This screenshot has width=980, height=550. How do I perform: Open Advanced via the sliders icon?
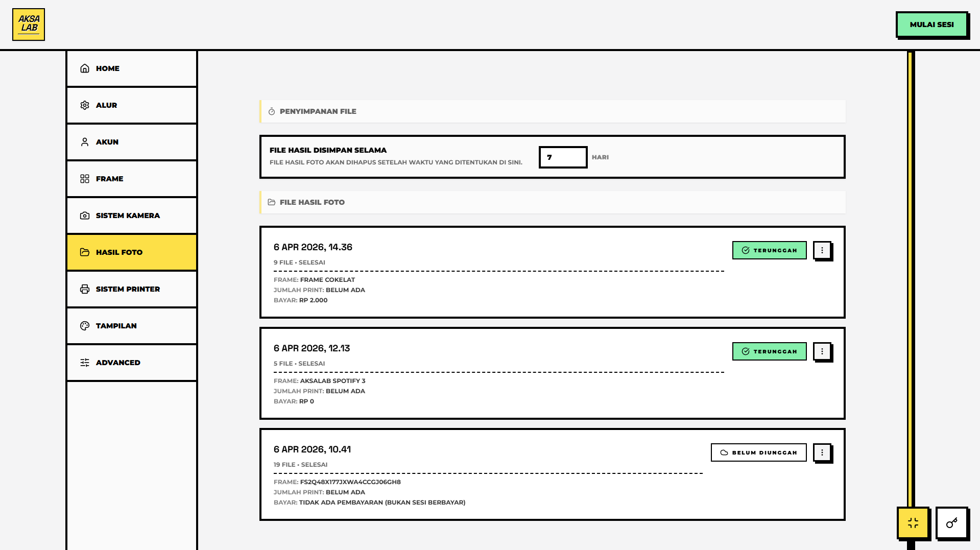click(x=85, y=363)
